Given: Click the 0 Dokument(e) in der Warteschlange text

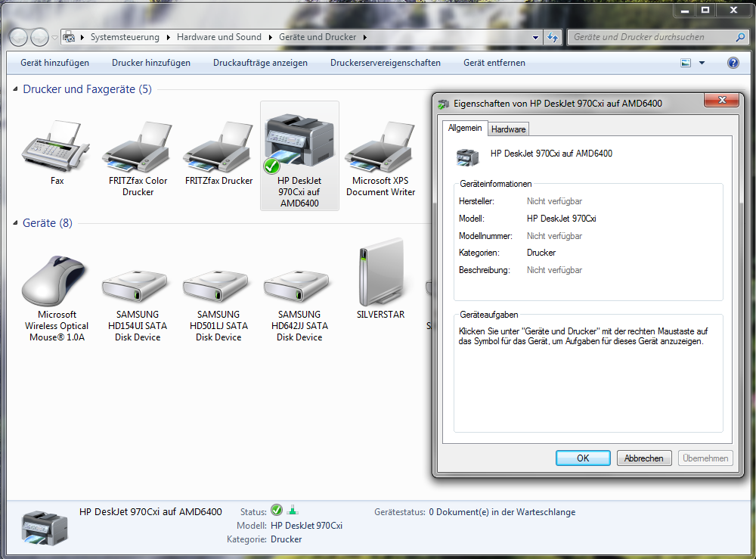Looking at the screenshot, I should (x=502, y=512).
